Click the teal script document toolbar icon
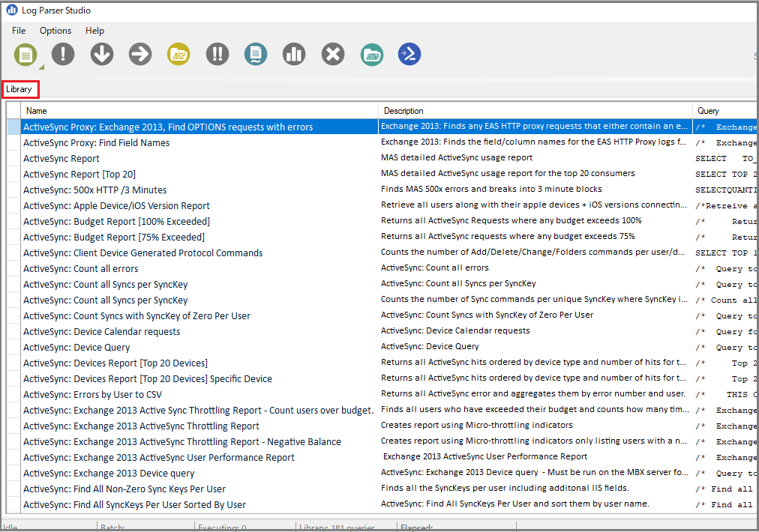This screenshot has height=532, width=759. (256, 54)
